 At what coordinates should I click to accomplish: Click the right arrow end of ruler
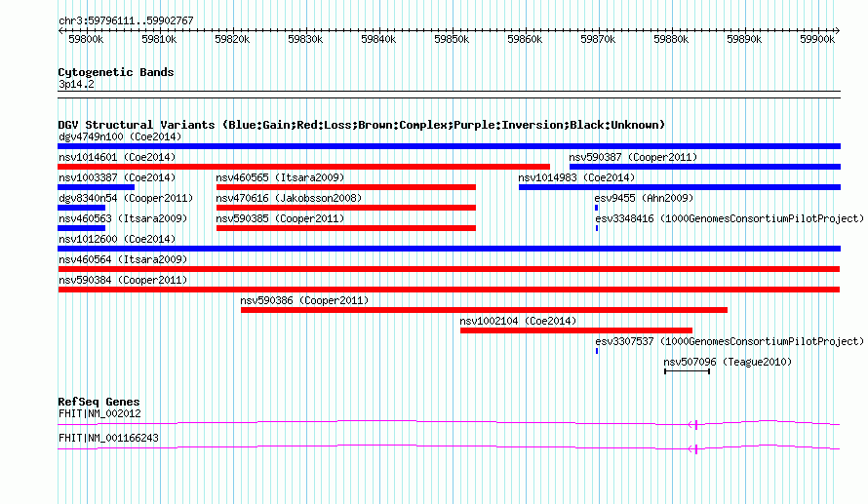point(838,31)
